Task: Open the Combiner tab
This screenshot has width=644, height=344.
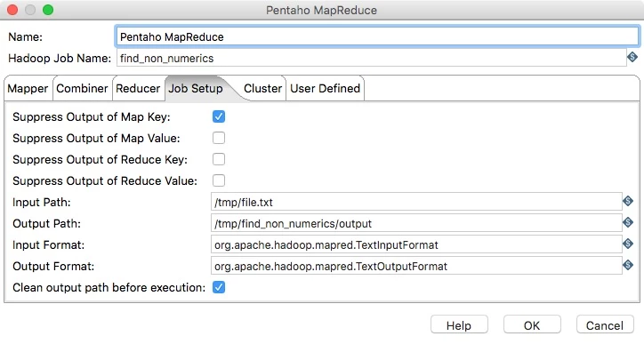Action: (82, 88)
